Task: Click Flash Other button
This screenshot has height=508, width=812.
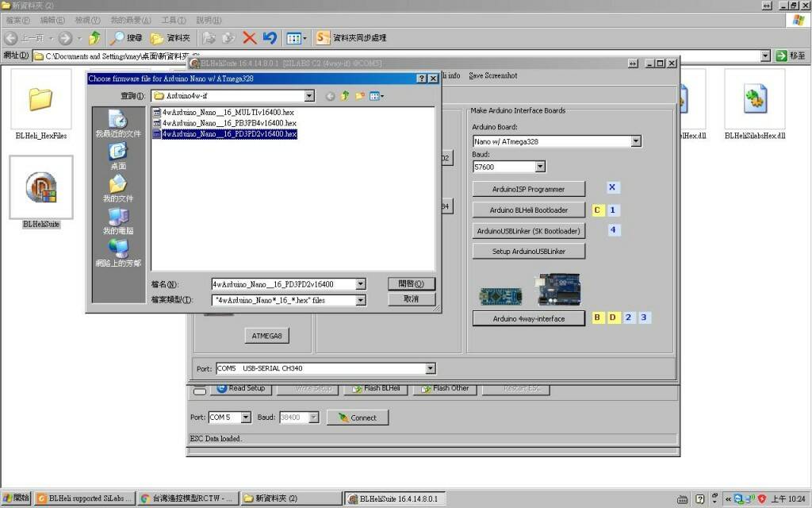Action: coord(445,388)
